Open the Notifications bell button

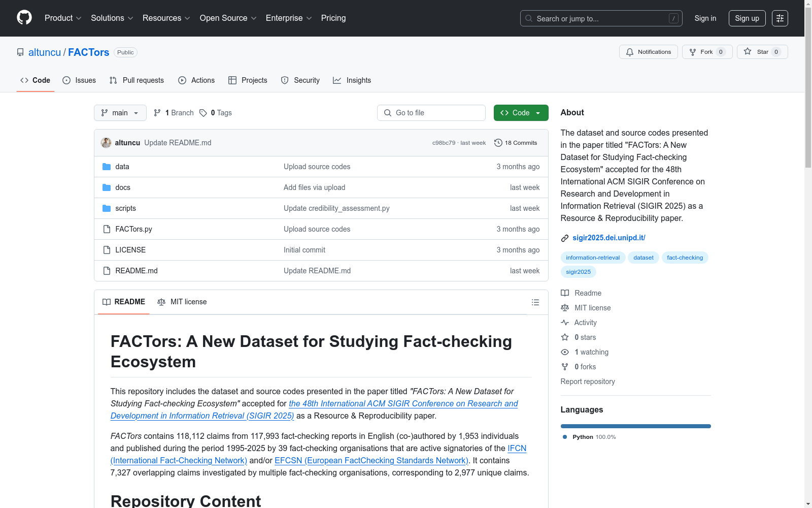(x=648, y=52)
